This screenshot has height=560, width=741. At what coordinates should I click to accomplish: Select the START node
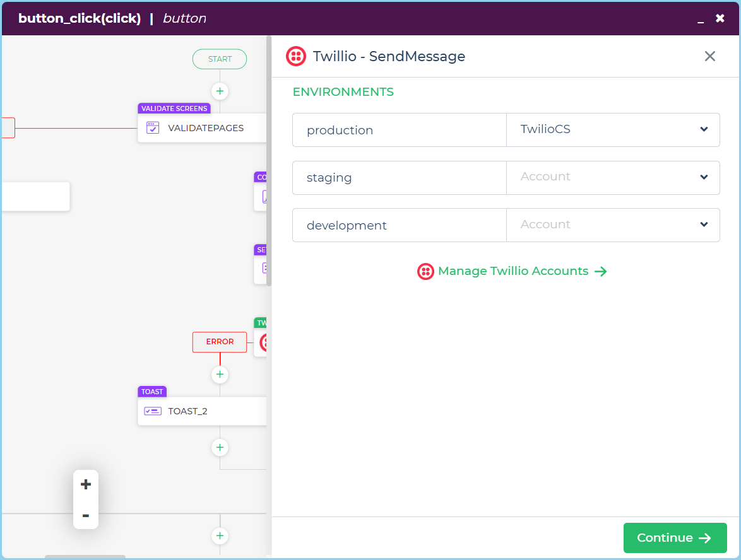(x=220, y=59)
